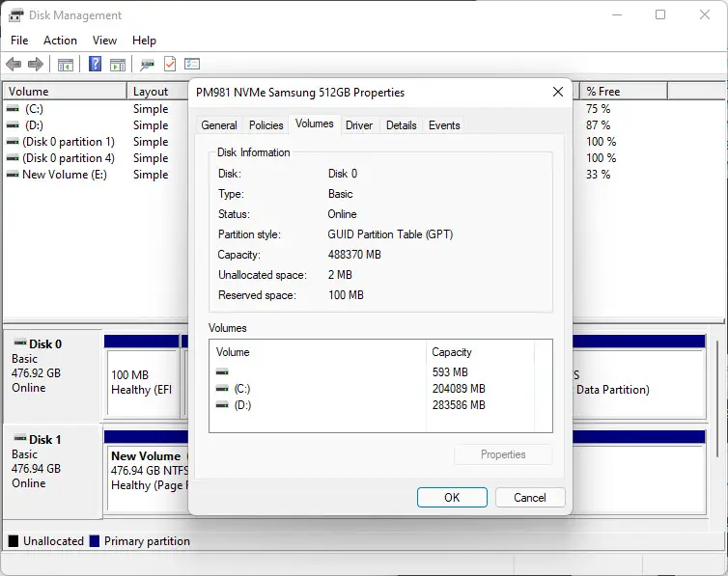This screenshot has width=728, height=576.
Task: Click the Show/Hide Console Tree icon
Action: pyautogui.click(x=66, y=65)
